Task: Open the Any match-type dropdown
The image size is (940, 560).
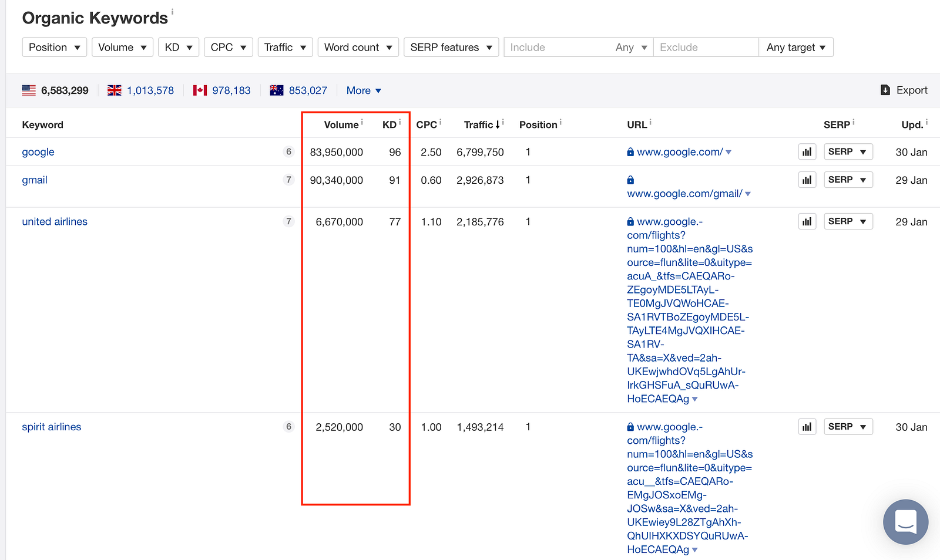Action: 631,48
